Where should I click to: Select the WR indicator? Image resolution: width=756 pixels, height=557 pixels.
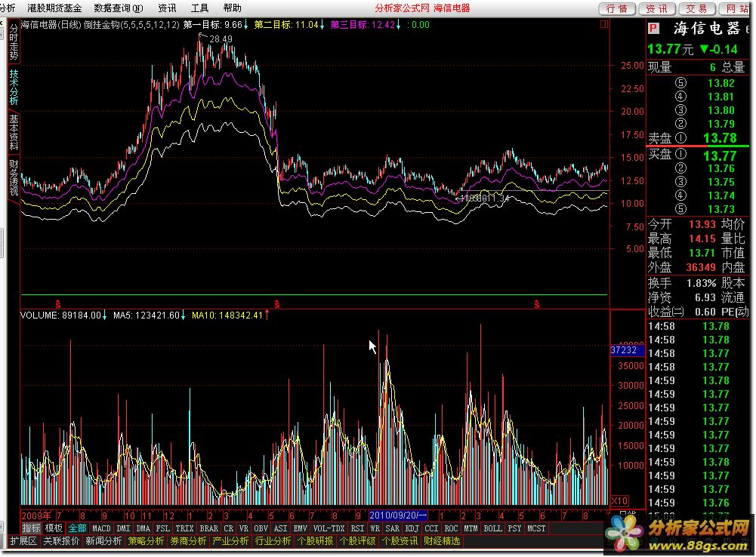click(375, 528)
